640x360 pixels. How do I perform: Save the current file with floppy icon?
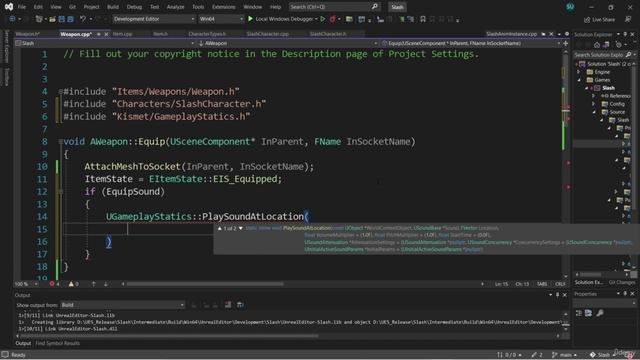tap(62, 19)
